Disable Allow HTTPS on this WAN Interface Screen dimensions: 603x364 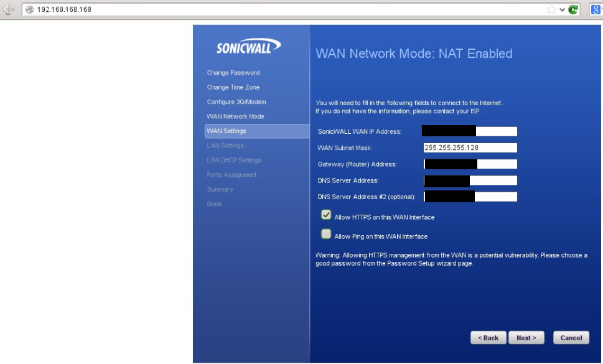[x=326, y=215]
